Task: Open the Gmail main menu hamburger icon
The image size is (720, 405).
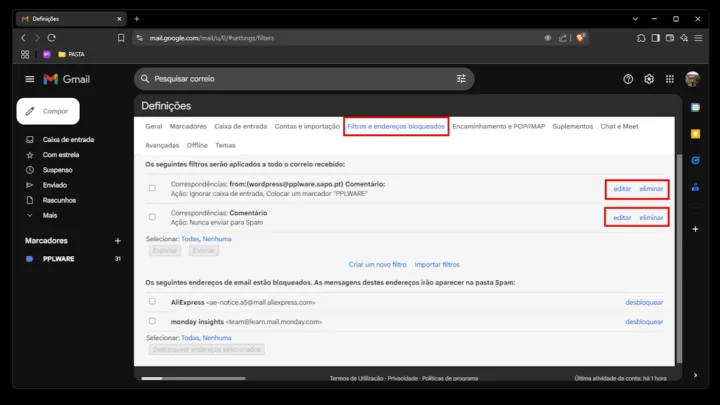Action: pos(29,79)
